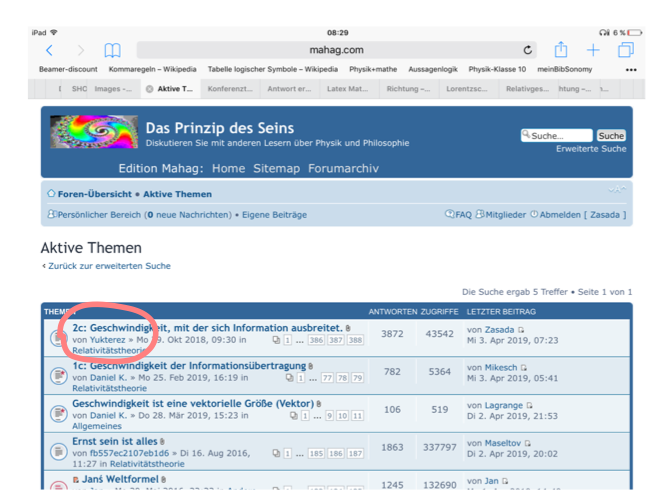Add a new Safari tab

[x=593, y=50]
